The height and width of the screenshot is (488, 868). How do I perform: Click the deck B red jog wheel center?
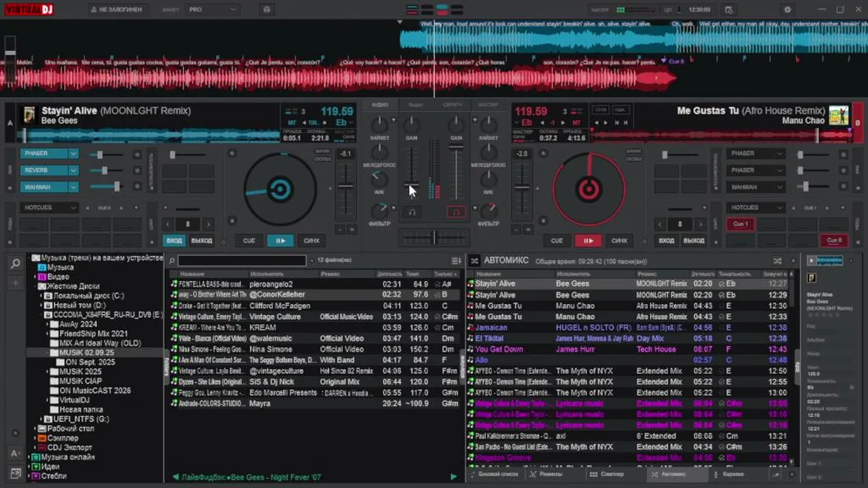(x=589, y=189)
